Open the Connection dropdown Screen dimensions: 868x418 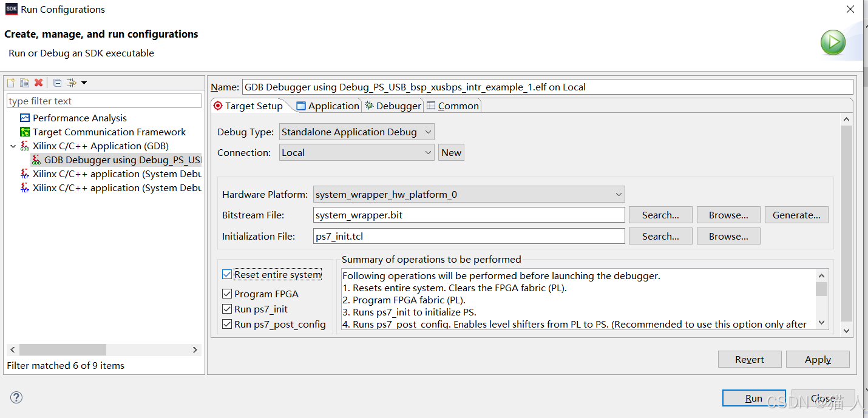click(x=357, y=152)
